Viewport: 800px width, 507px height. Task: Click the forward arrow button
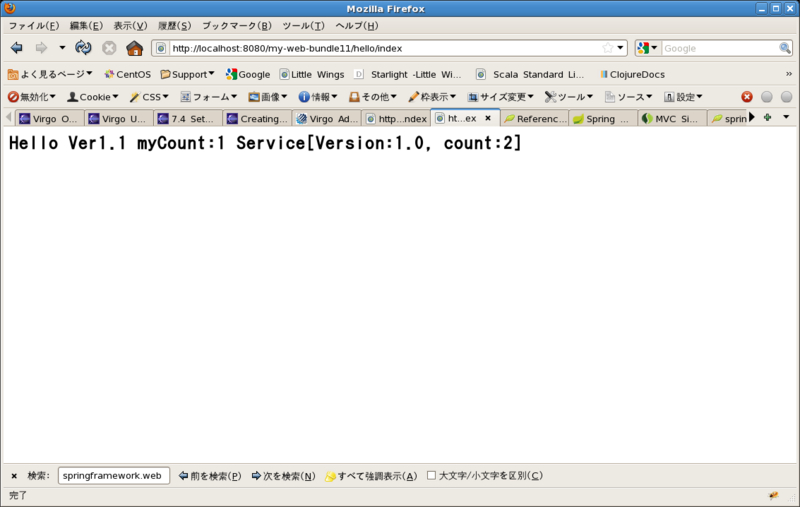41,48
